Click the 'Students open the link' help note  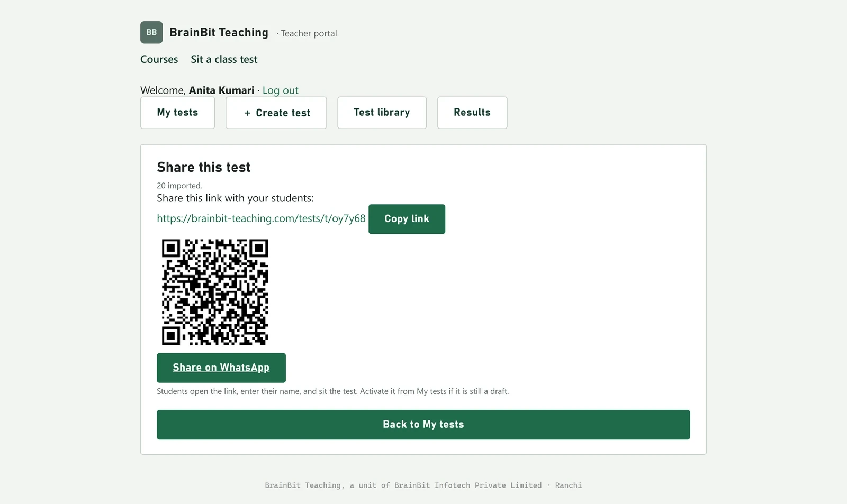[332, 391]
